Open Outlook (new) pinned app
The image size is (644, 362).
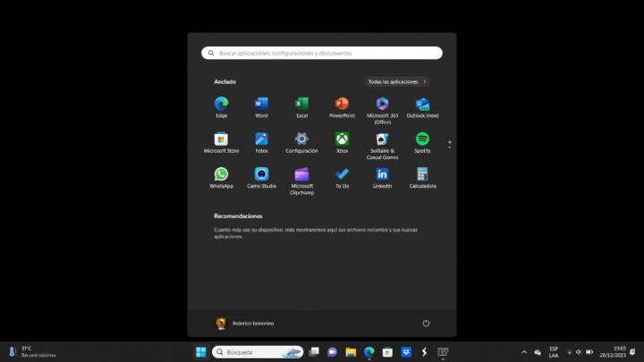[x=422, y=107]
